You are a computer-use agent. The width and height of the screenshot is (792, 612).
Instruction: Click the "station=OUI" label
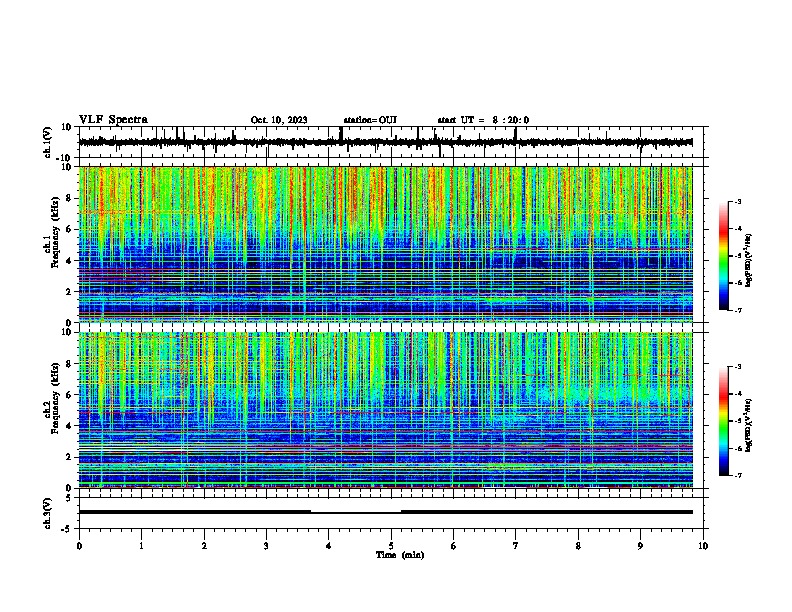coord(370,120)
